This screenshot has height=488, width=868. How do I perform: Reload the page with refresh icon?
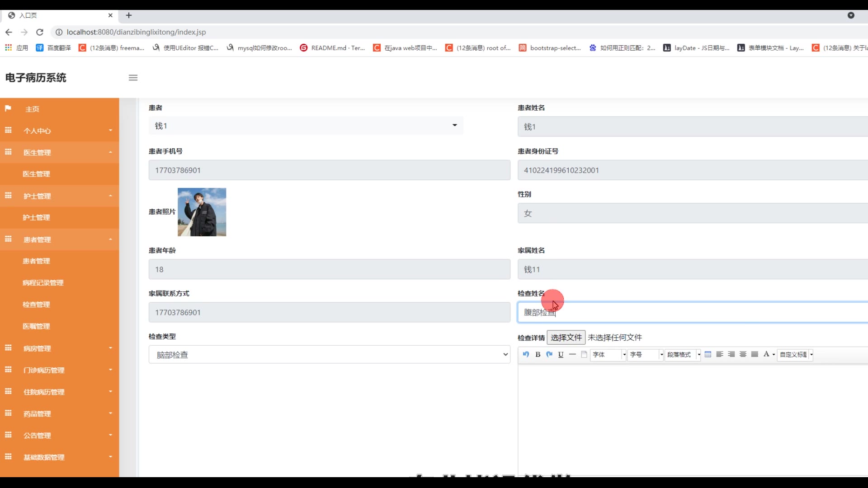point(40,32)
